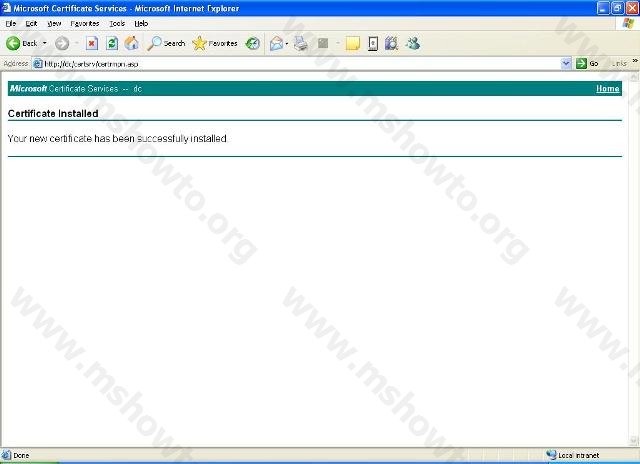Click the vertical scrollbar down arrow
Viewport: 640px width, 464px height.
[x=634, y=440]
